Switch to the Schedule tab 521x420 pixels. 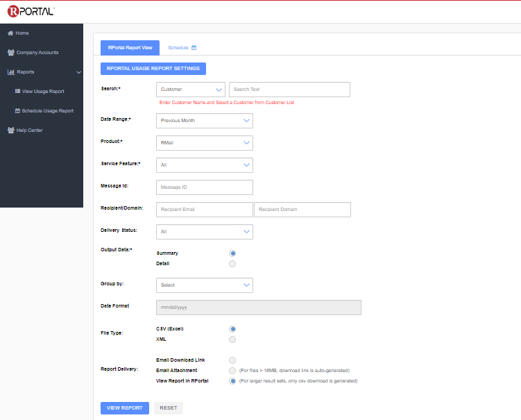click(182, 47)
